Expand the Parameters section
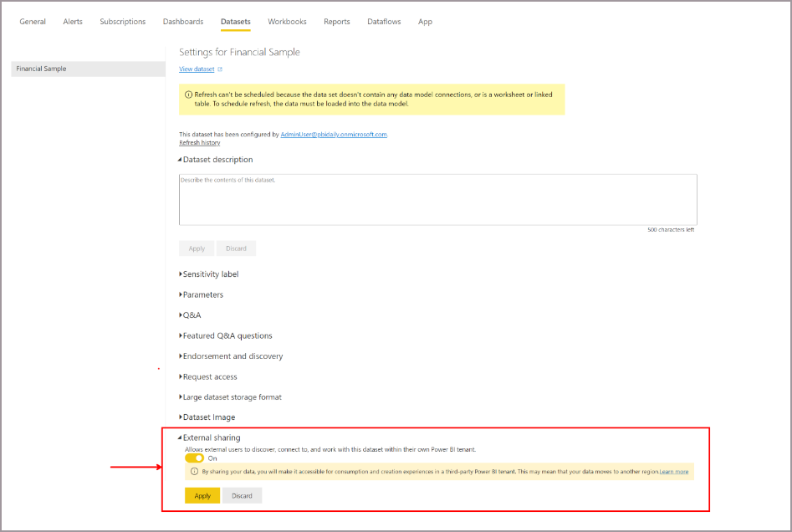 coord(201,294)
